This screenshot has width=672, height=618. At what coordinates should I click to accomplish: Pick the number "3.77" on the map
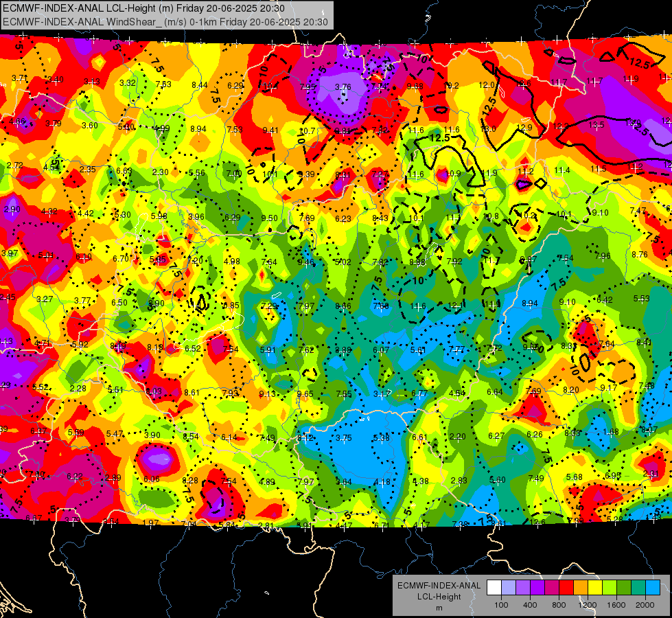click(x=82, y=301)
